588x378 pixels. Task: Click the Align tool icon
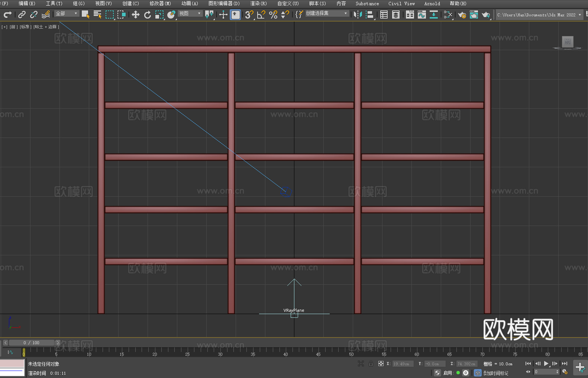(370, 14)
